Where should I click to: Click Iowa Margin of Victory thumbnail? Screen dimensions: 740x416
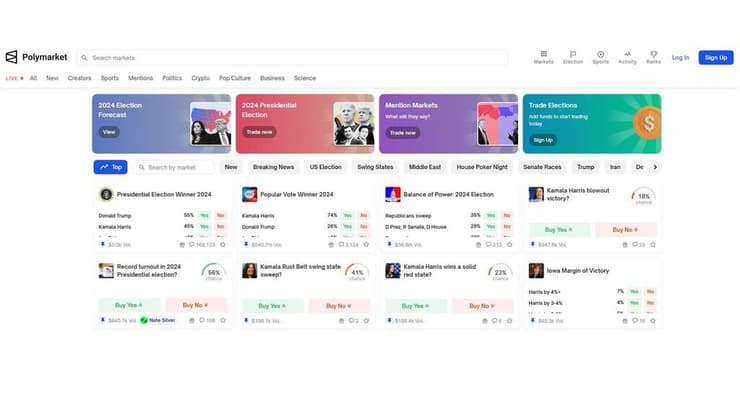point(536,271)
